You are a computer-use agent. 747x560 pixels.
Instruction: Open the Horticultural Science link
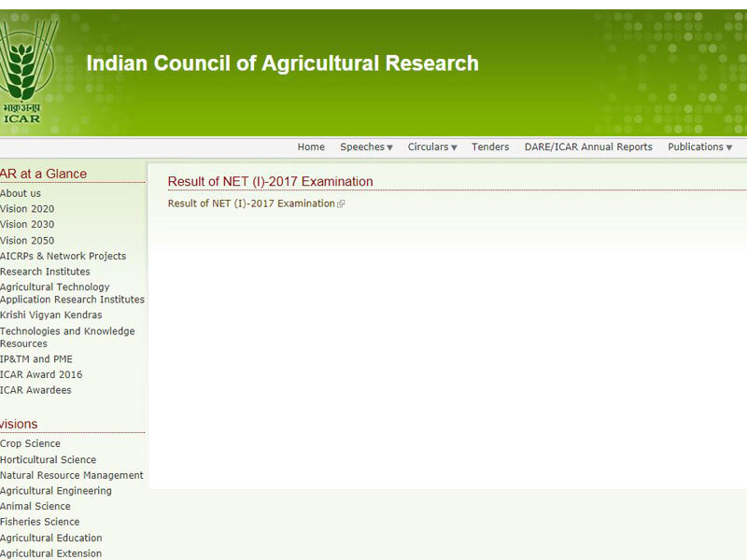click(49, 460)
